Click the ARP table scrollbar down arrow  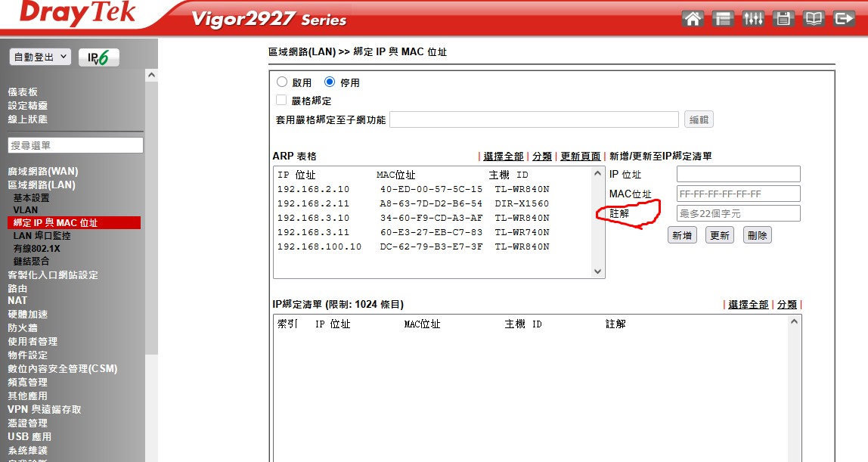598,271
